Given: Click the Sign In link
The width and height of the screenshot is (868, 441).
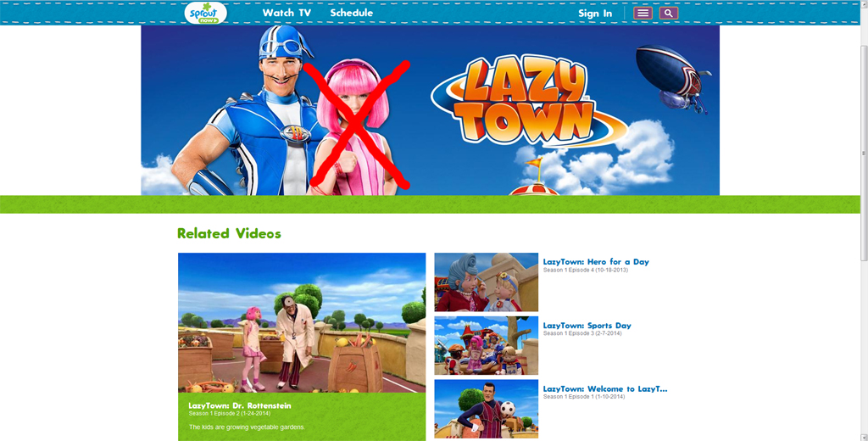Looking at the screenshot, I should tap(595, 14).
